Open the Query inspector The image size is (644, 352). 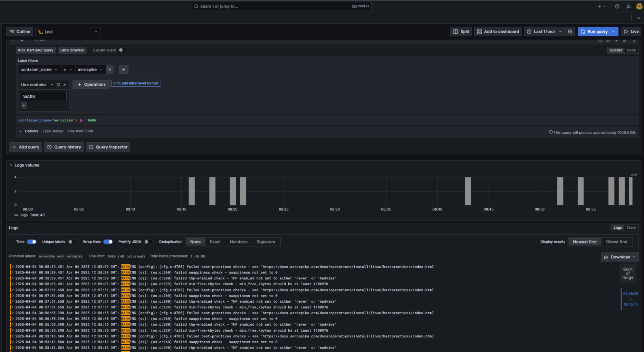click(108, 147)
